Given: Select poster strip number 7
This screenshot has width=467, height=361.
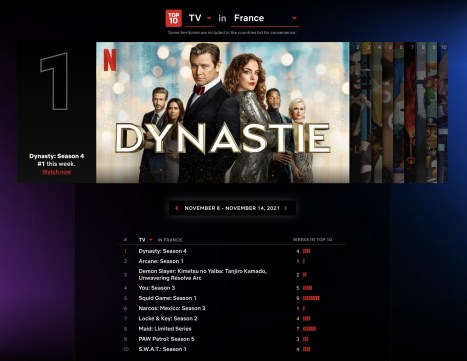Looking at the screenshot, I should [x=410, y=112].
